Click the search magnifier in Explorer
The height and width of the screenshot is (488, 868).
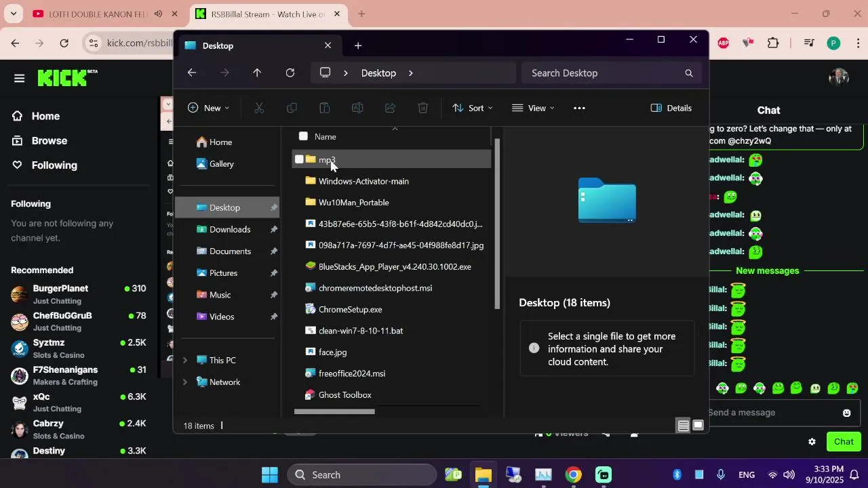(689, 73)
